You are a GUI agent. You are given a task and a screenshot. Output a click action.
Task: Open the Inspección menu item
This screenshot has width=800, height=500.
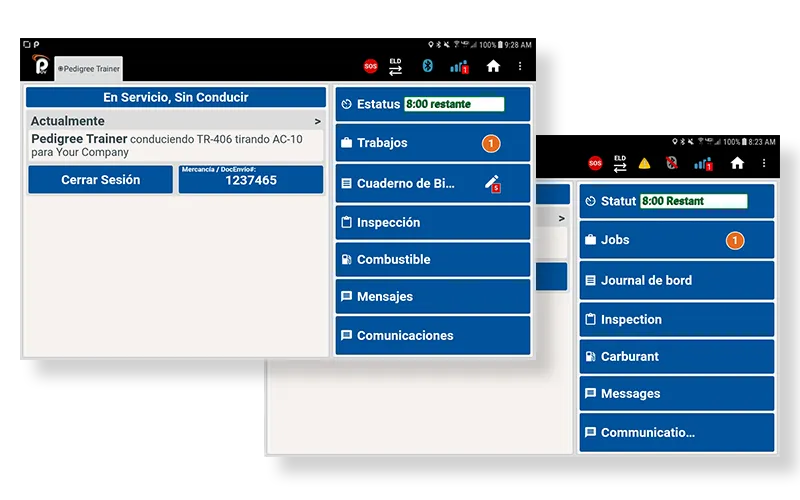[433, 222]
